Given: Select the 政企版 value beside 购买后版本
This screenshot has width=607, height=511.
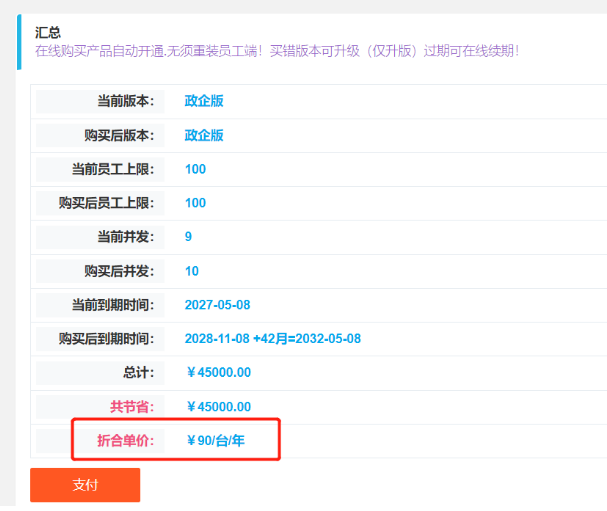Looking at the screenshot, I should pos(204,135).
